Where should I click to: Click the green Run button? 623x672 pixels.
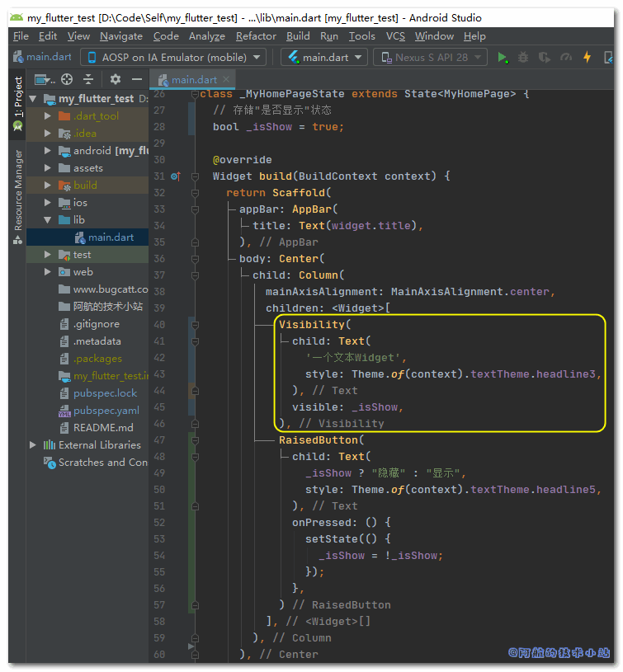[x=503, y=58]
